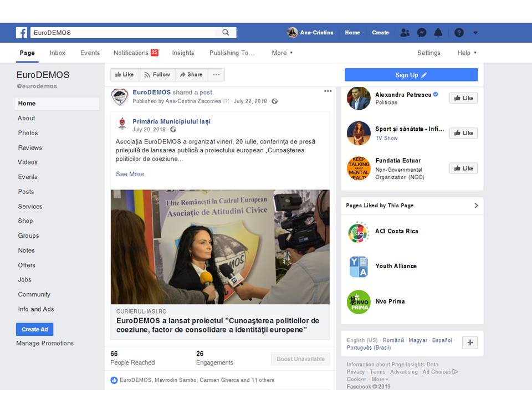
Task: Select Reviews in the left sidebar
Action: click(x=30, y=147)
